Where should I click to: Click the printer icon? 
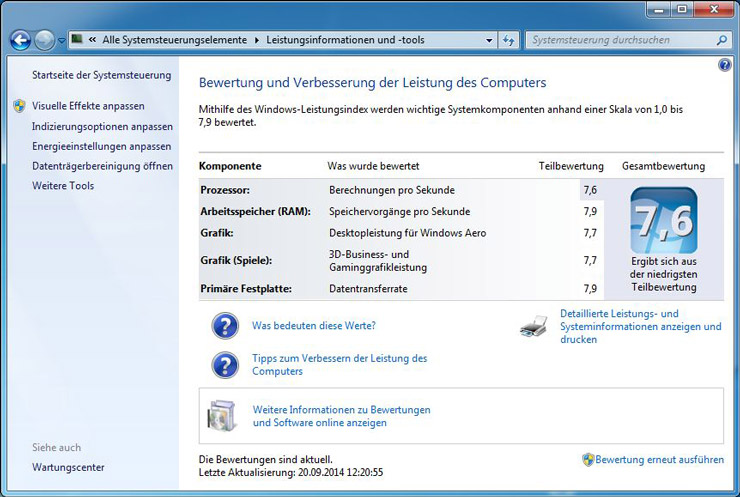(x=534, y=327)
